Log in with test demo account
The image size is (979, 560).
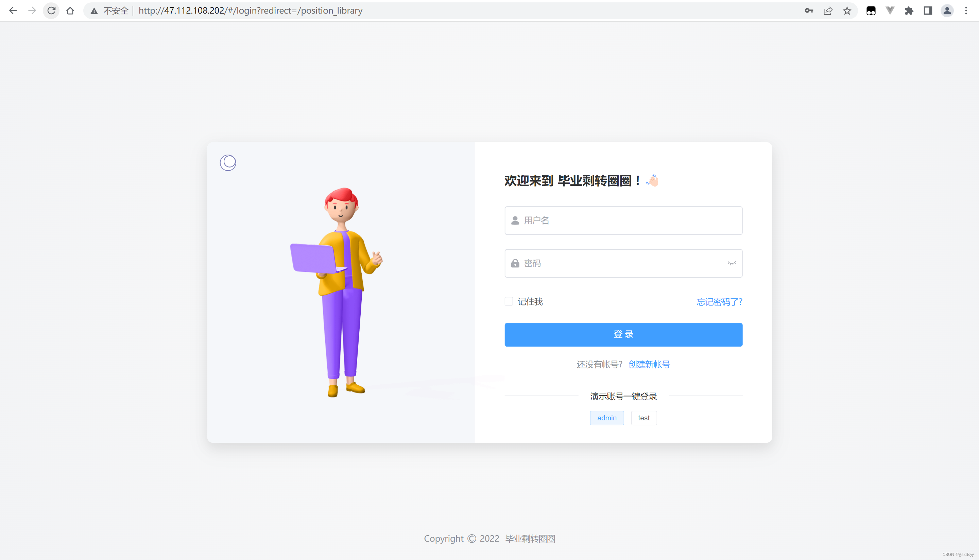pyautogui.click(x=643, y=418)
